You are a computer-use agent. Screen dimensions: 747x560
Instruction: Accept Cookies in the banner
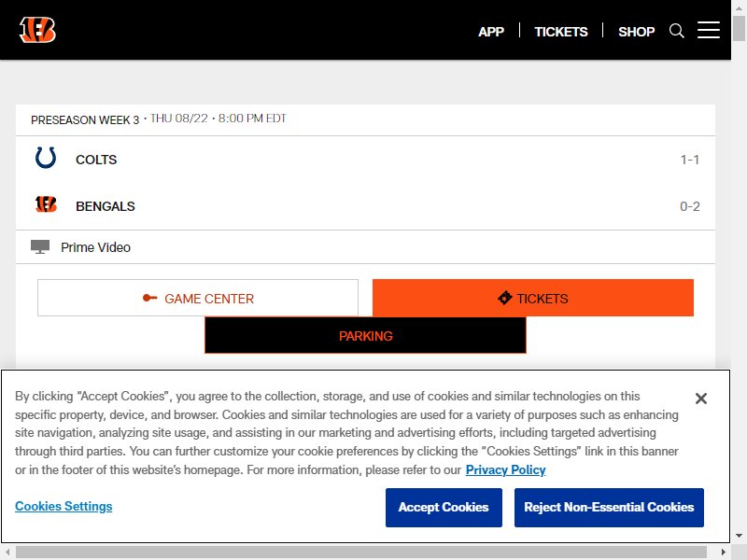[x=444, y=507]
